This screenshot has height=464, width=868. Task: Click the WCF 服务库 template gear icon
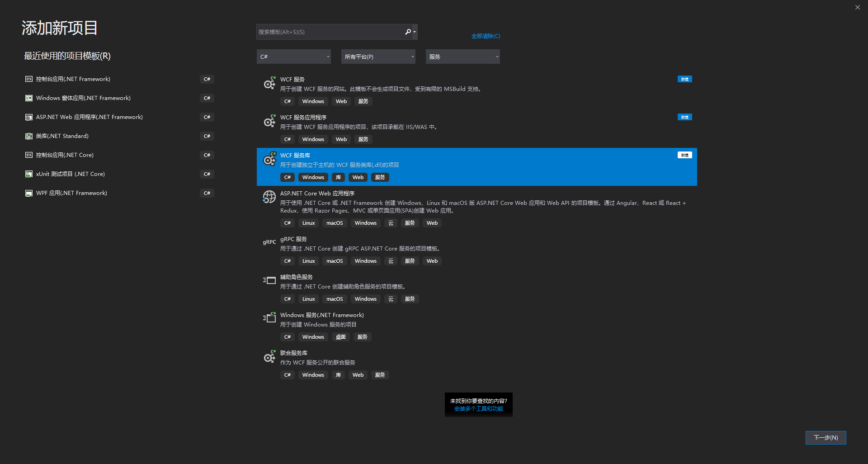point(269,159)
